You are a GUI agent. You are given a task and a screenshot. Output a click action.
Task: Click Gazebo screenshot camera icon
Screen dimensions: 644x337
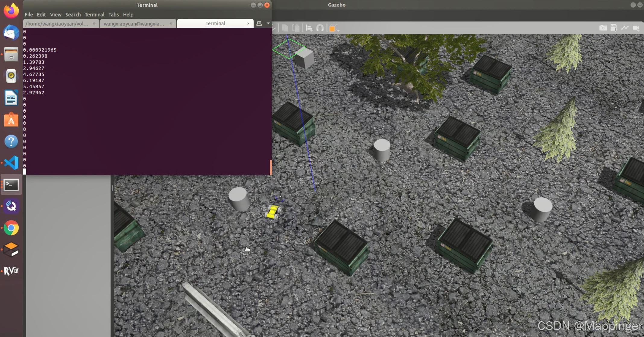(x=603, y=28)
